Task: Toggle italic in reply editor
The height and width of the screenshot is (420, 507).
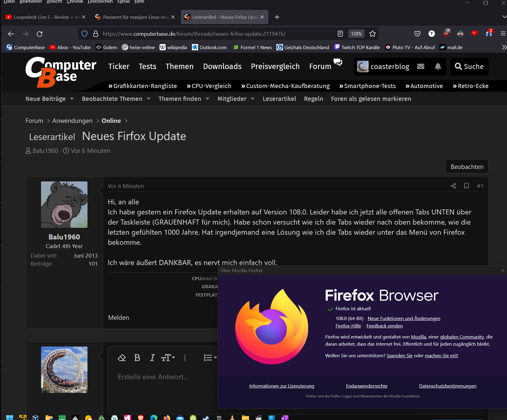Action: pos(152,358)
